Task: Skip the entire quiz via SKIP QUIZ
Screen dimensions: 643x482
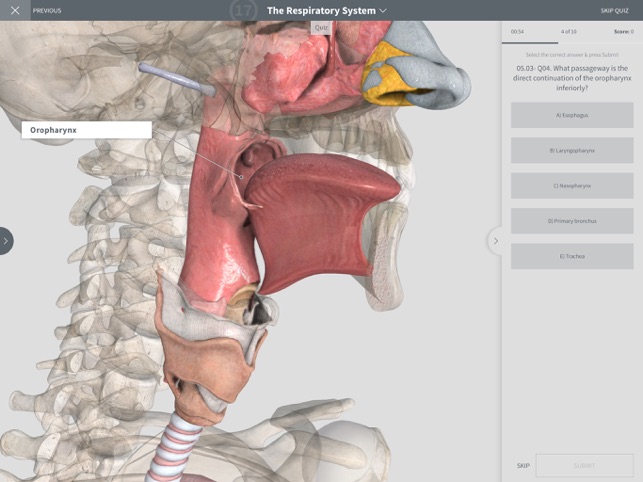Action: [614, 11]
